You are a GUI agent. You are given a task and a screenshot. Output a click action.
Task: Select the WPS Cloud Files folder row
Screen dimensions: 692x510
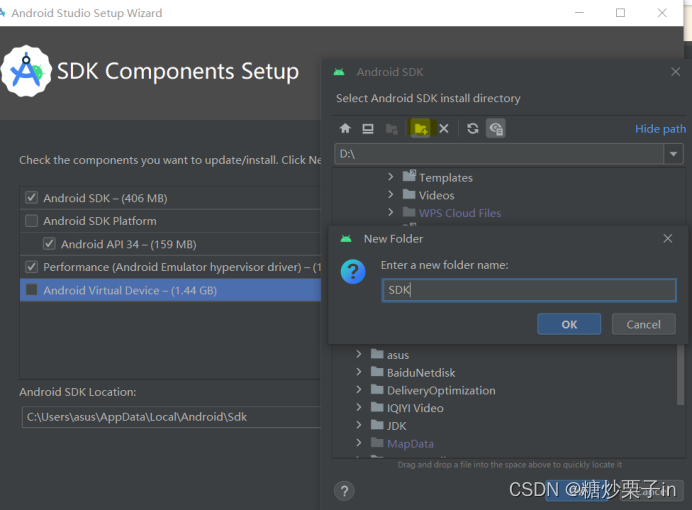460,213
